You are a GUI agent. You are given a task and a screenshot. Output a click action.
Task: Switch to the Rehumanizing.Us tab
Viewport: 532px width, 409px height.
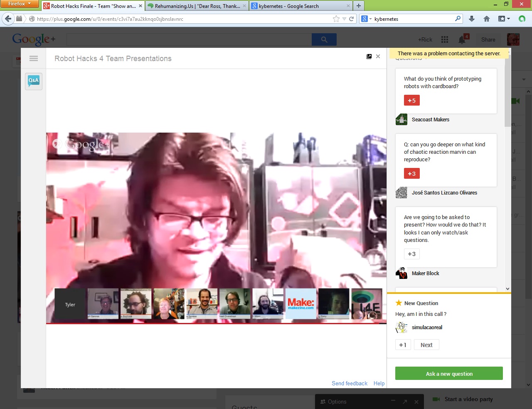[x=194, y=6]
